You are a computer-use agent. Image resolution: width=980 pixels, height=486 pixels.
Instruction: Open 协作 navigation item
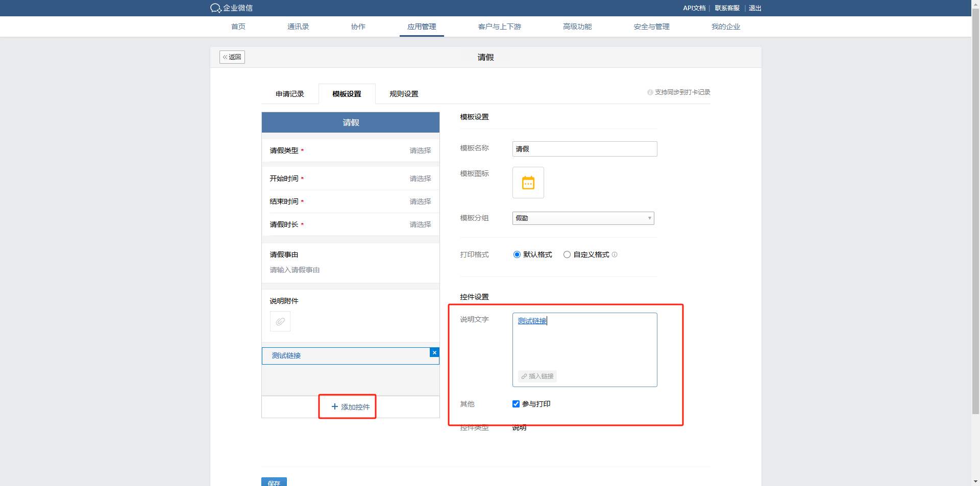(x=358, y=27)
